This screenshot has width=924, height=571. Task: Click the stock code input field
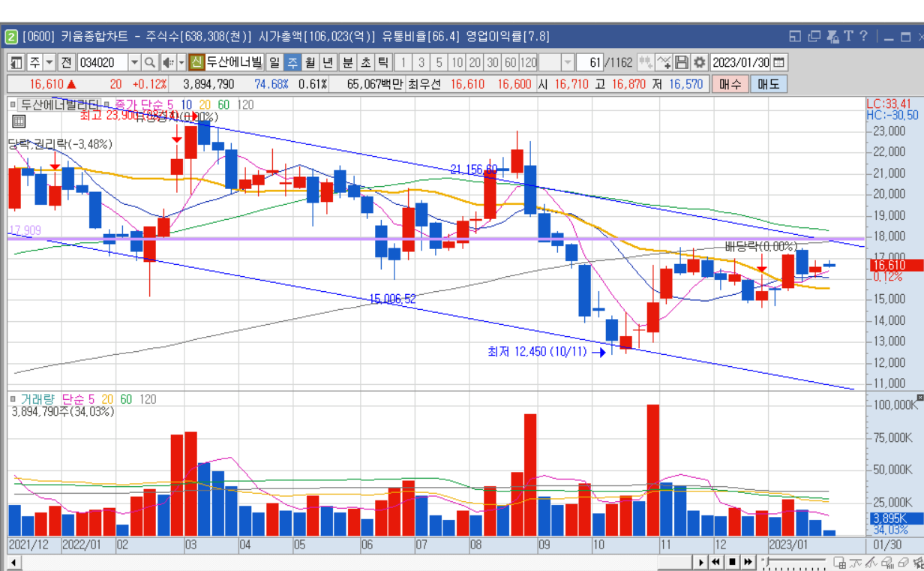103,62
